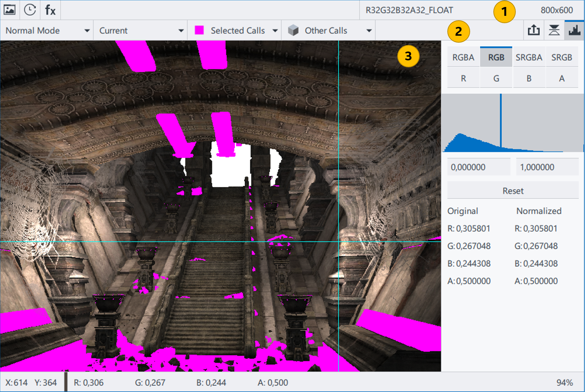Click the magenta Selected Calls swatch
Image resolution: width=585 pixels, height=392 pixels.
click(x=199, y=31)
